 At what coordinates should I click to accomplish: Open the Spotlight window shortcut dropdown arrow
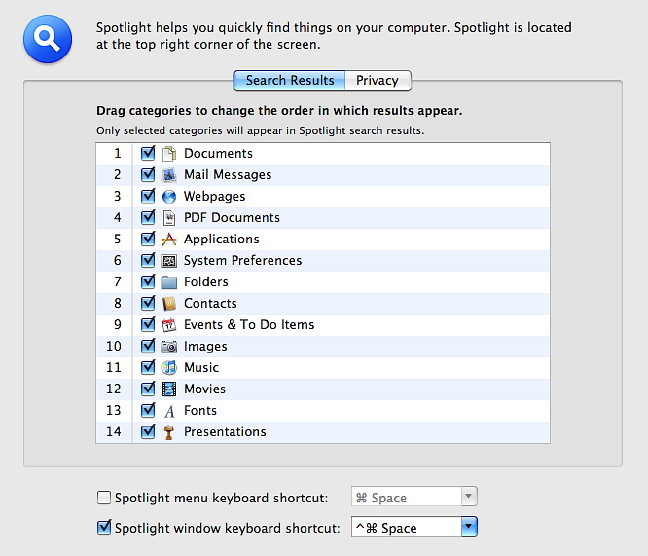[x=469, y=527]
